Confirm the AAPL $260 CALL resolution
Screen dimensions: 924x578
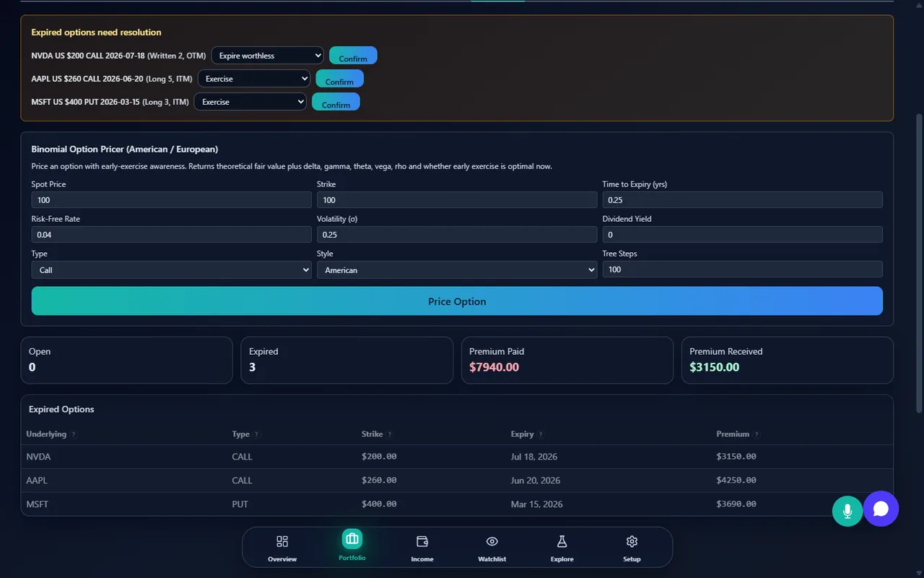click(x=339, y=79)
